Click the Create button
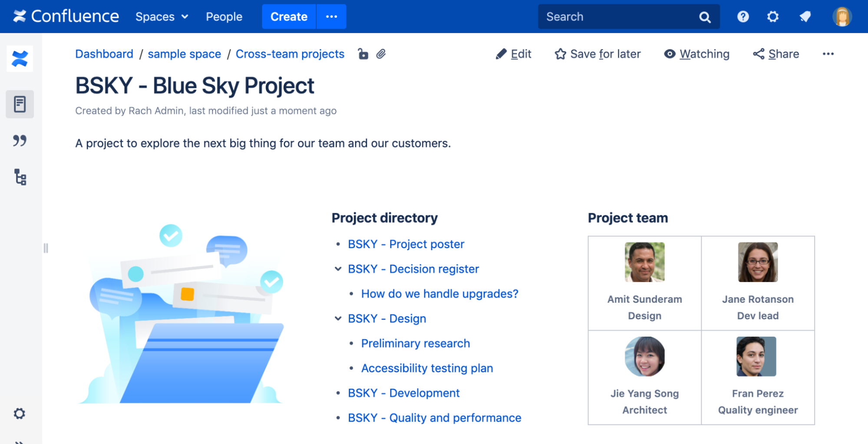 (288, 17)
